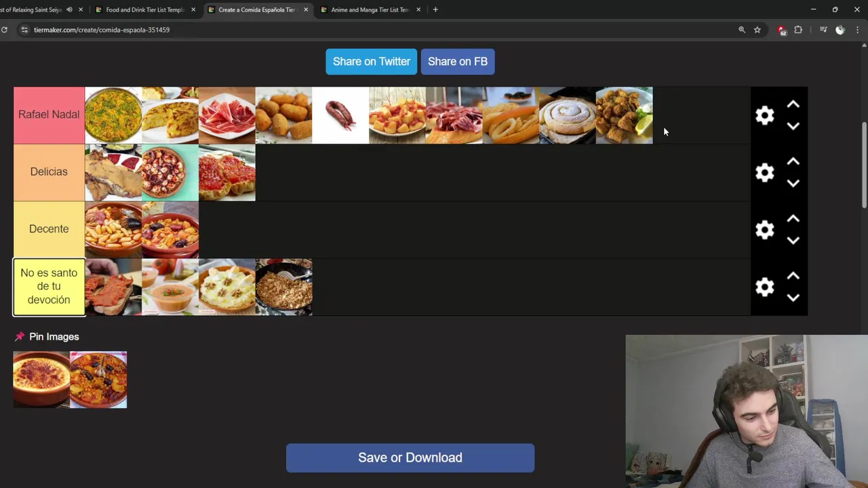Open browser profile avatar

[x=840, y=30]
